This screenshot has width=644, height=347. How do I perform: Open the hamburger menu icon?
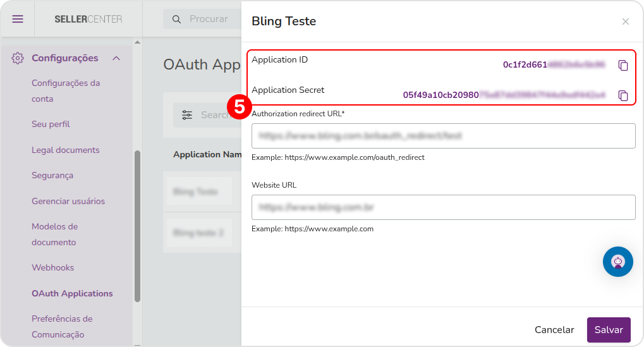18,19
